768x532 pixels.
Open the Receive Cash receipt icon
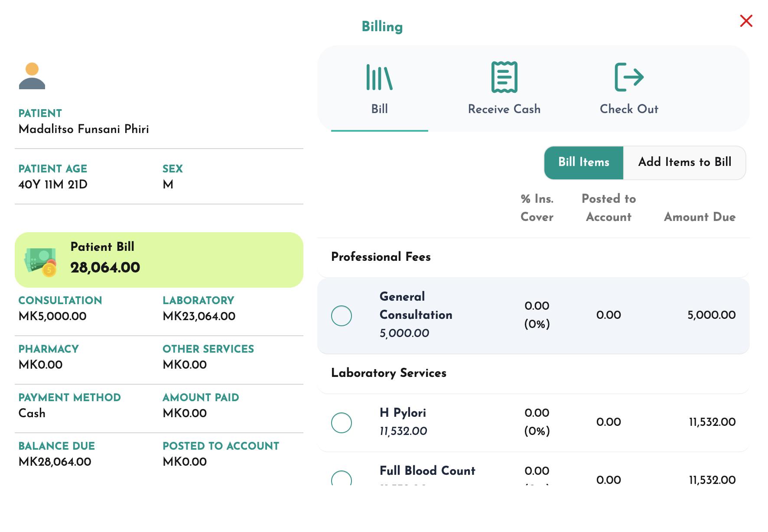coord(504,77)
